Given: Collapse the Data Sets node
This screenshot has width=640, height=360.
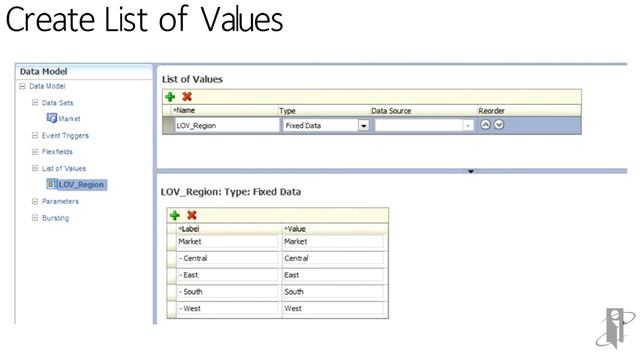Looking at the screenshot, I should click(35, 102).
